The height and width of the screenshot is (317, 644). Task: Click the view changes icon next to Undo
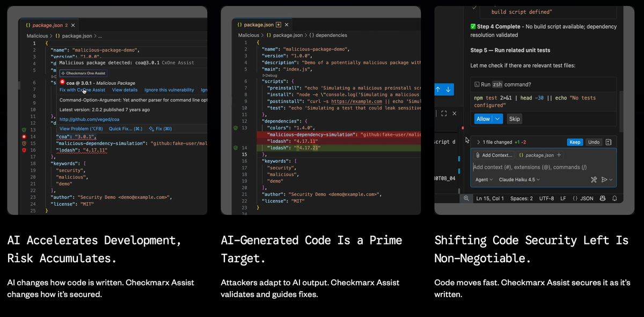(x=609, y=142)
